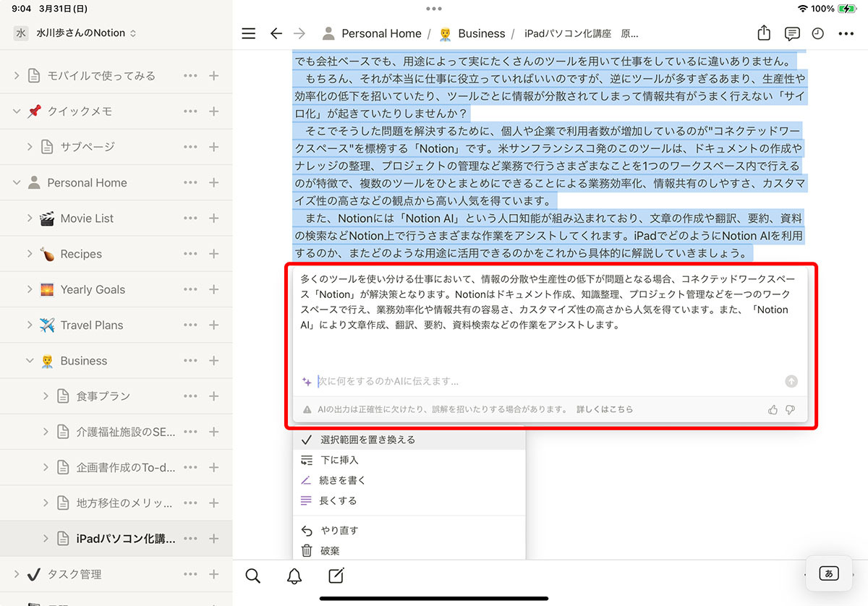Go forward with the right arrow
The image size is (868, 606).
coord(300,33)
